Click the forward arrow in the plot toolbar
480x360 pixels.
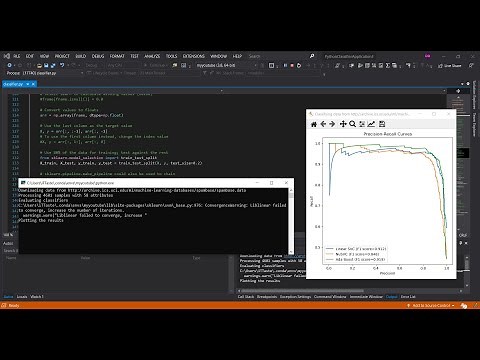332,124
